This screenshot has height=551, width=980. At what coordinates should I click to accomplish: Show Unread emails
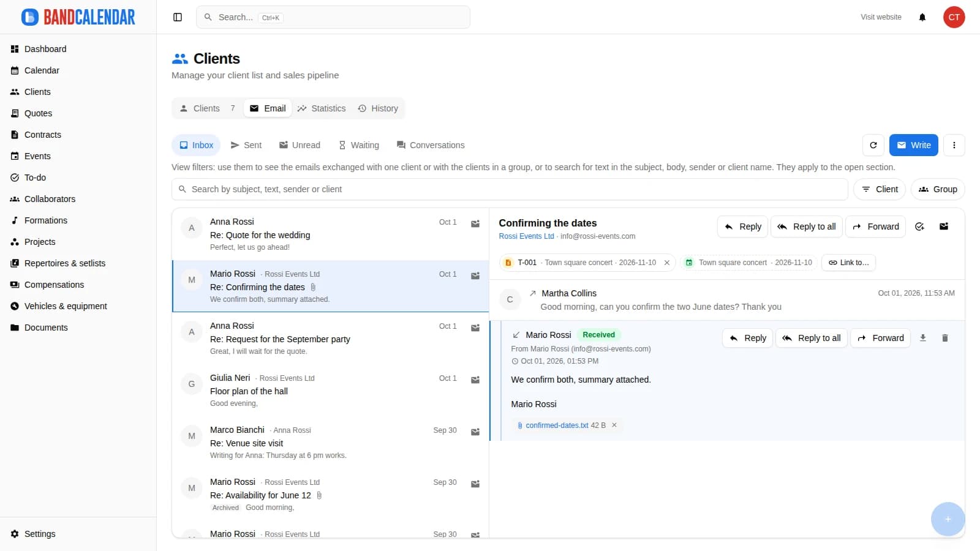coord(300,145)
